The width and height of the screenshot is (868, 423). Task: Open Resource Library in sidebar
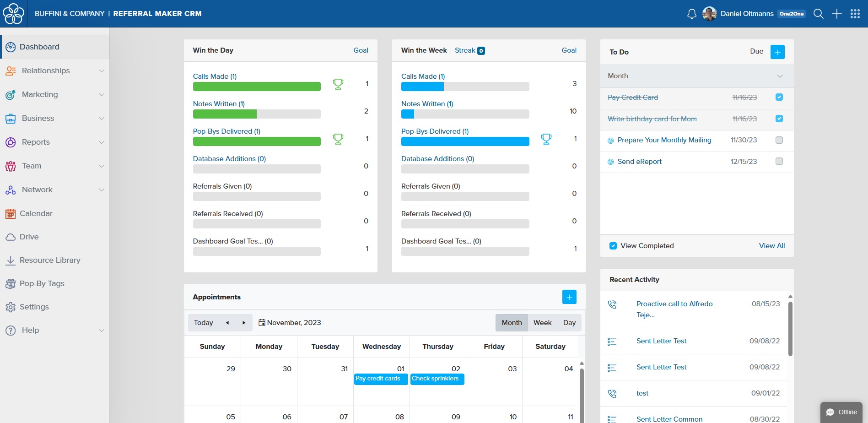(x=50, y=260)
